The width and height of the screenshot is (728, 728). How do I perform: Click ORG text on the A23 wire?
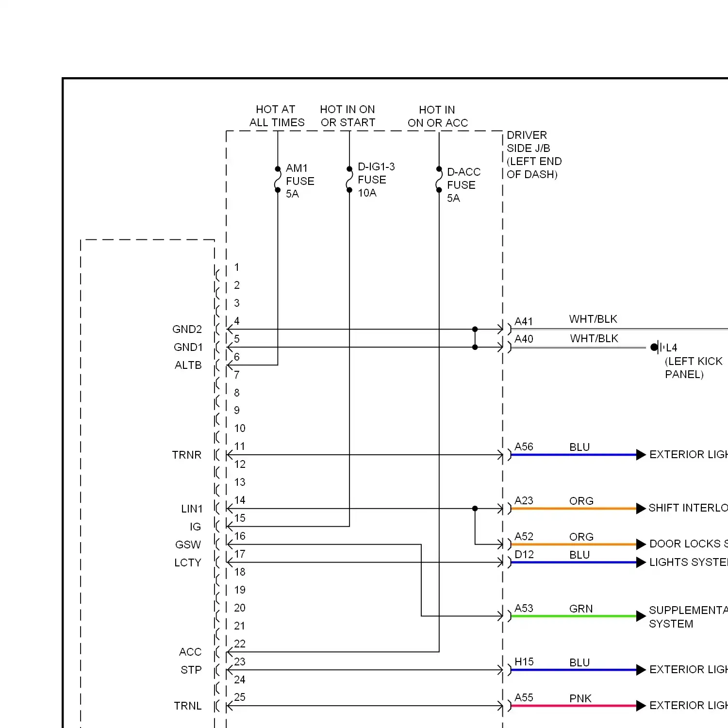click(x=581, y=501)
